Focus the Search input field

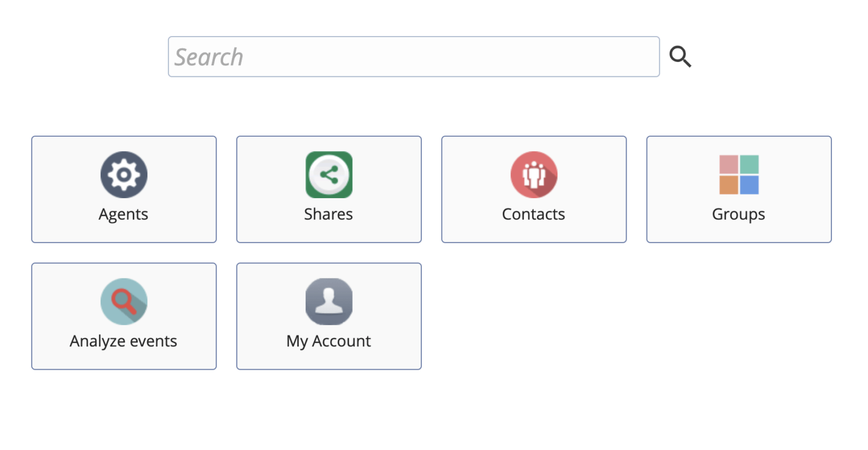coord(414,56)
